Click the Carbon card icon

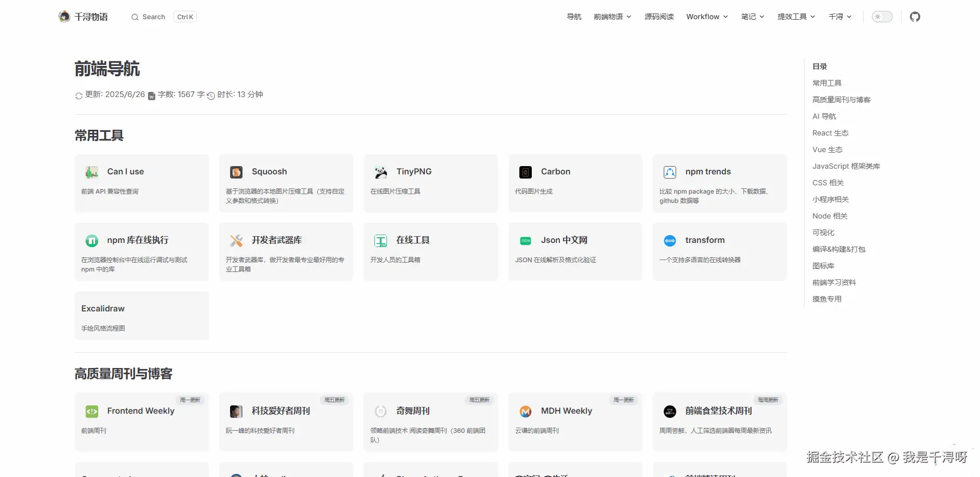pos(526,172)
